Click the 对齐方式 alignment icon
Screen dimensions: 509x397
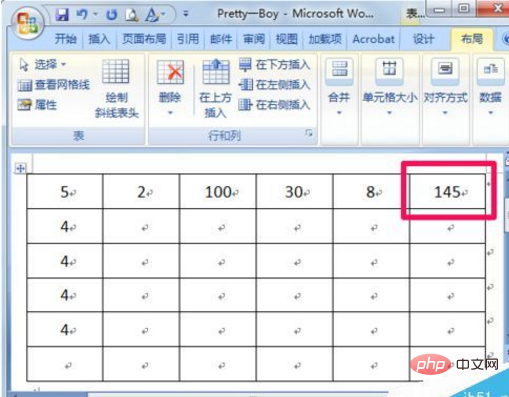445,71
